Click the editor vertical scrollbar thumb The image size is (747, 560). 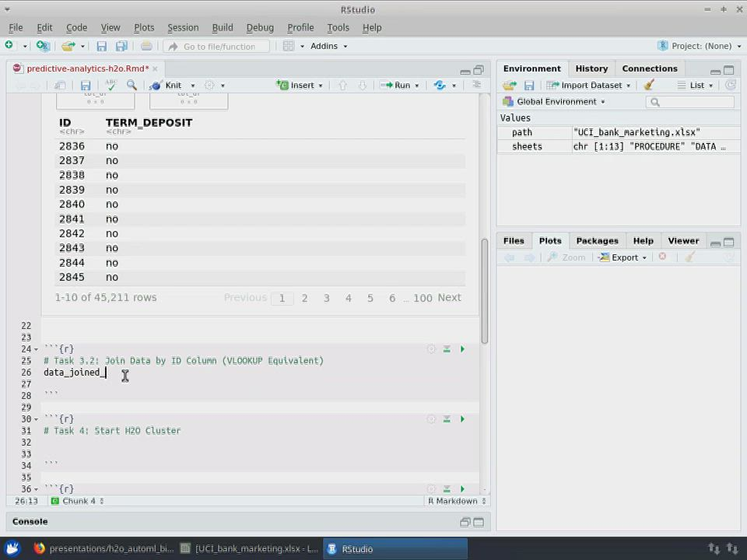click(x=485, y=291)
